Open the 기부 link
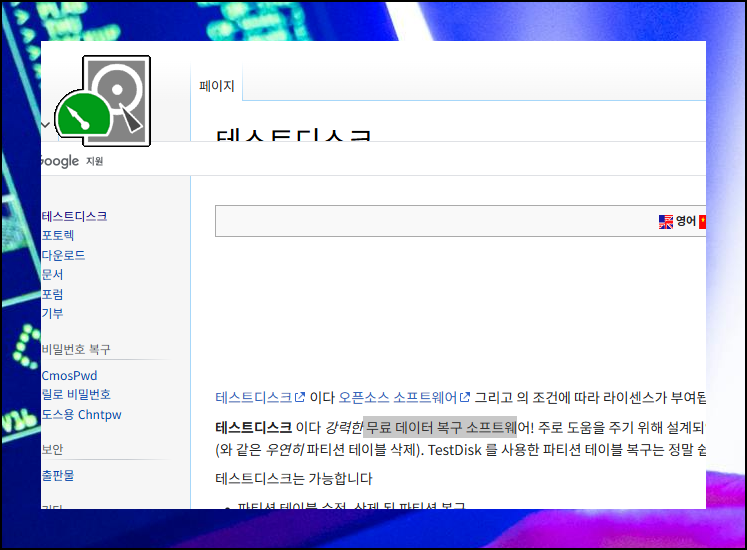Image resolution: width=747 pixels, height=550 pixels. [x=52, y=313]
